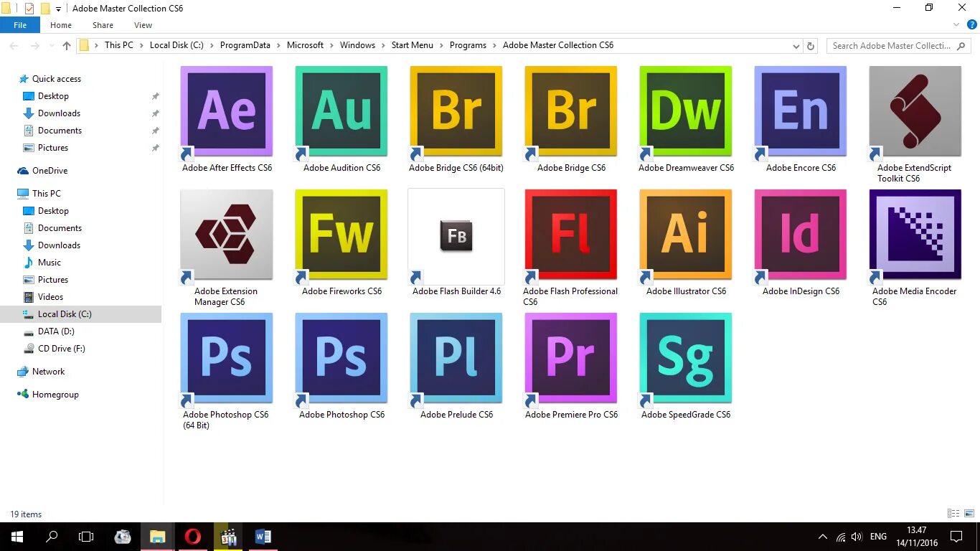Expand subfolders after This PC breadcrumb
980x551 pixels.
tap(142, 45)
